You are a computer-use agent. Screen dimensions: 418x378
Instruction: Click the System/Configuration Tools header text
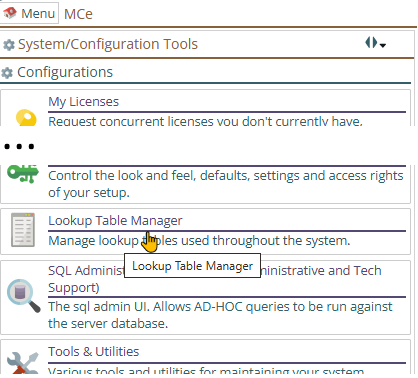(108, 44)
